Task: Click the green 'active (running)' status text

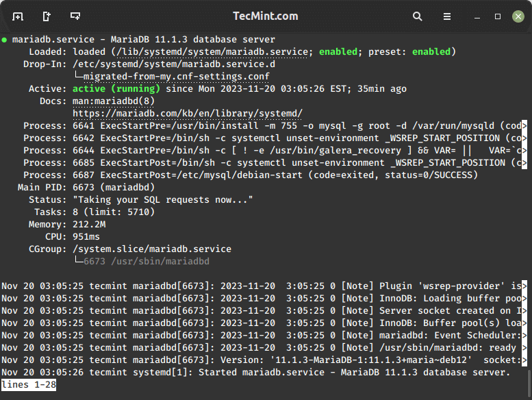Action: pyautogui.click(x=116, y=88)
